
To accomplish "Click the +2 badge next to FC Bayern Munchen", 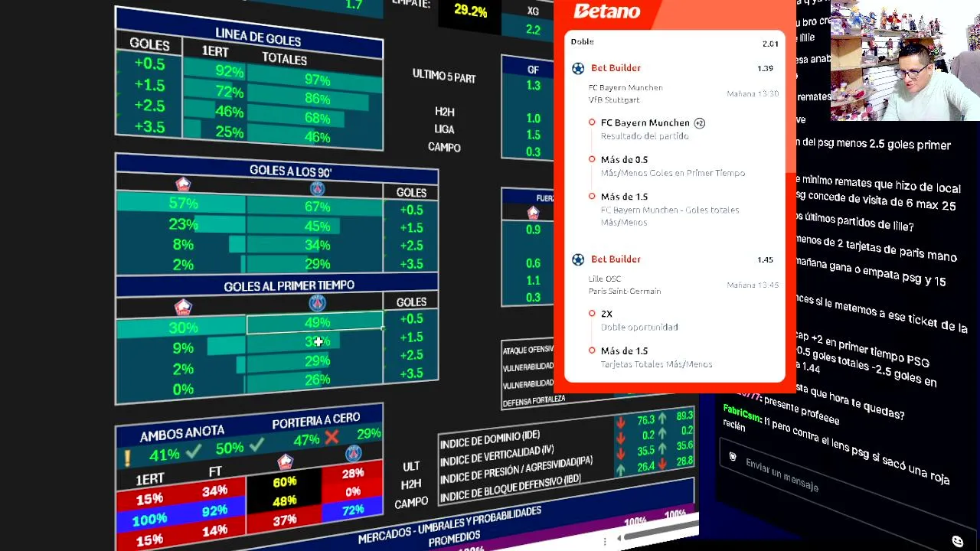I will (699, 122).
